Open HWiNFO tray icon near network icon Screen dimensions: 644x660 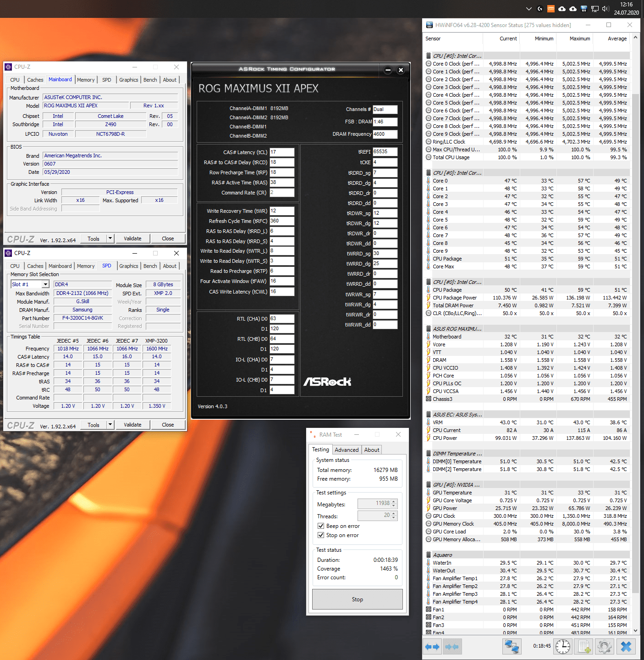[x=584, y=9]
